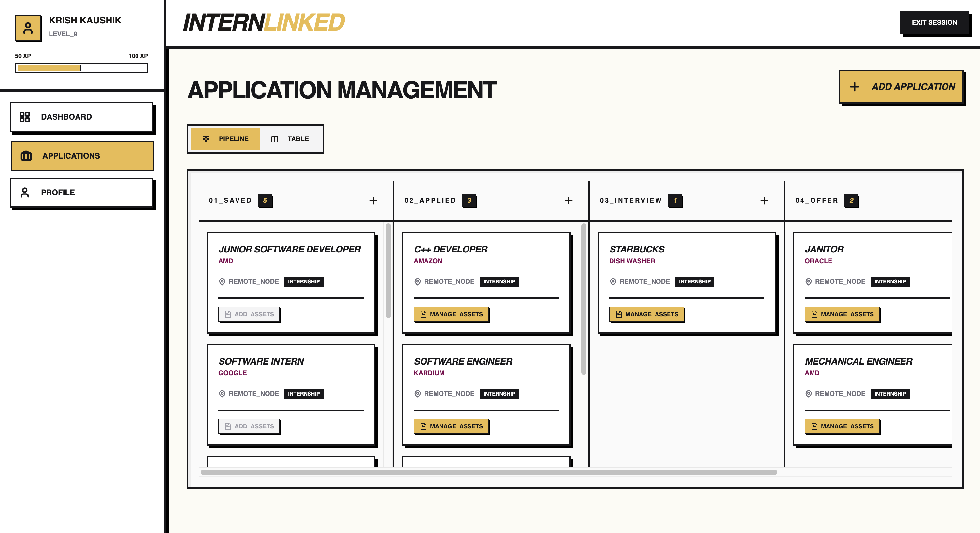Click the plus icon in Saved column
This screenshot has width=980, height=533.
tap(373, 200)
